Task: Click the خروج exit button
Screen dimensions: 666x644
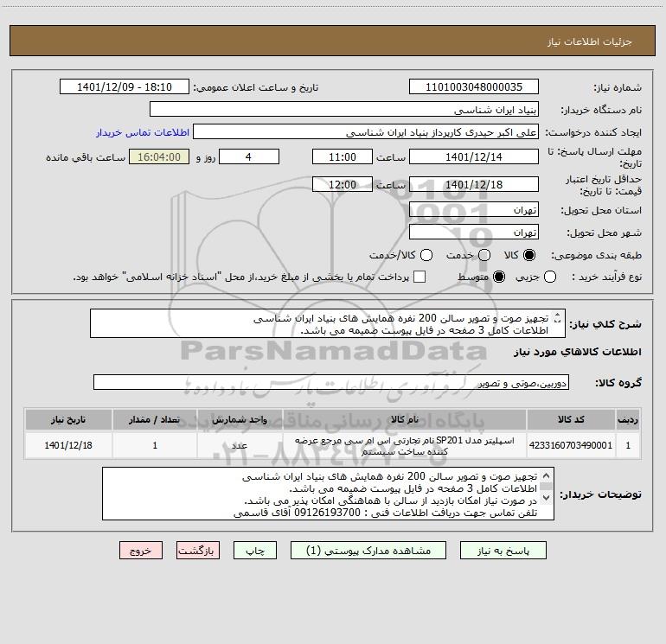Action: tap(141, 551)
